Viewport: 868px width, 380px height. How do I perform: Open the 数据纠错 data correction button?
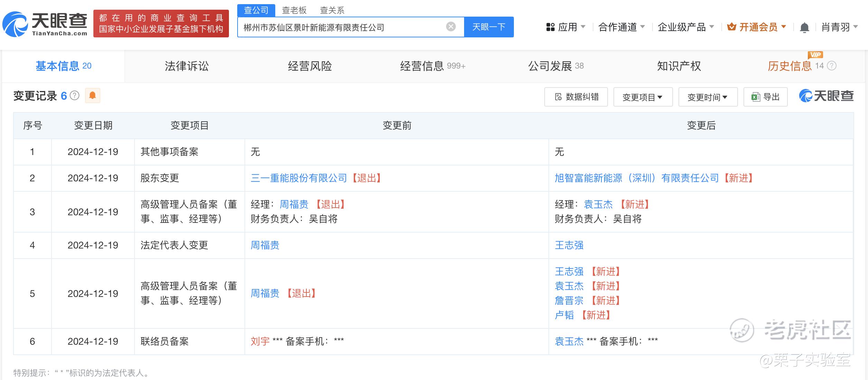tap(576, 97)
